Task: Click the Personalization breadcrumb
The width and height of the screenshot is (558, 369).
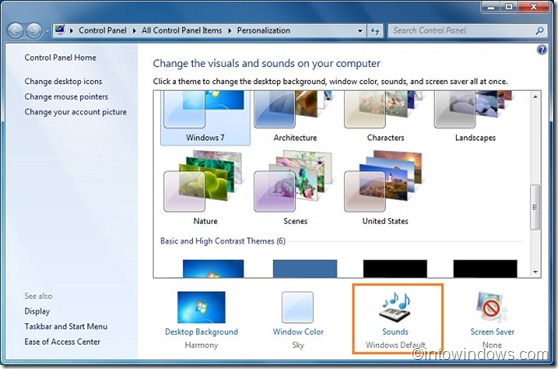Action: click(264, 31)
